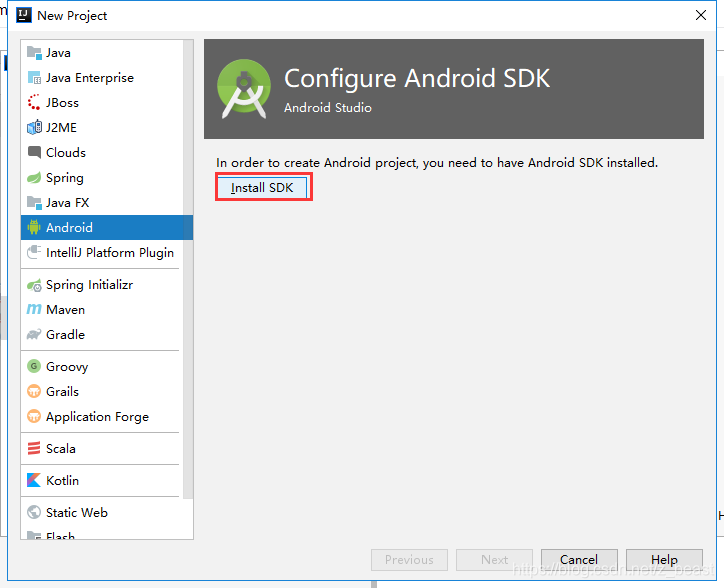
Task: Select Java Enterprise project type
Action: (102, 78)
